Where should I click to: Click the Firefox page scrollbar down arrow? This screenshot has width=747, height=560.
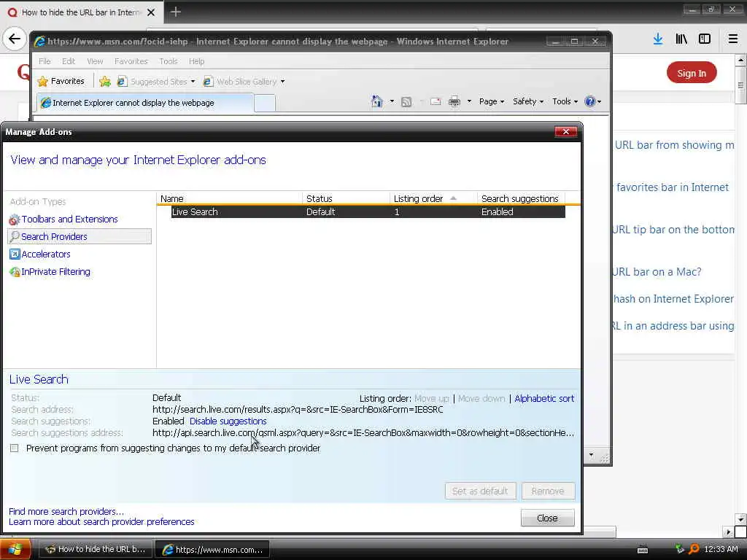point(741,519)
